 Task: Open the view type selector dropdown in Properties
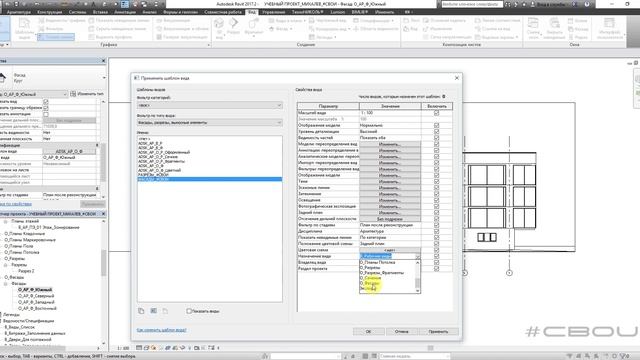104,78
